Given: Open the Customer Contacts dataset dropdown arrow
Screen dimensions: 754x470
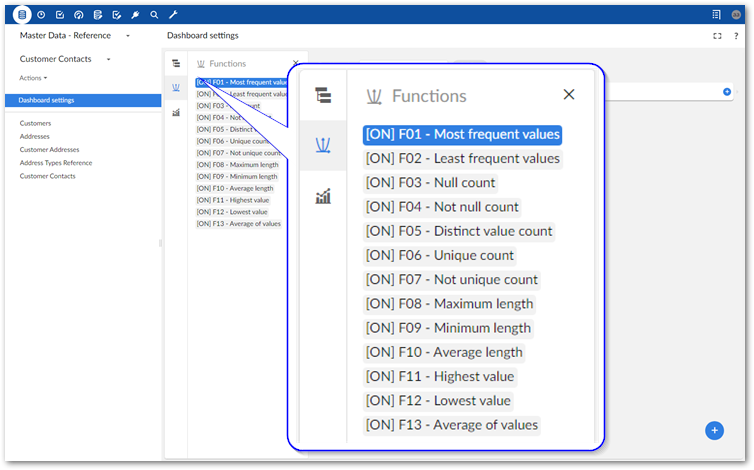Looking at the screenshot, I should (108, 60).
